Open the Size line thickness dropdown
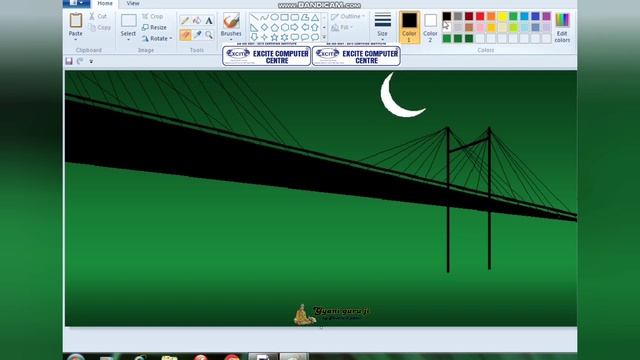 coord(382,26)
